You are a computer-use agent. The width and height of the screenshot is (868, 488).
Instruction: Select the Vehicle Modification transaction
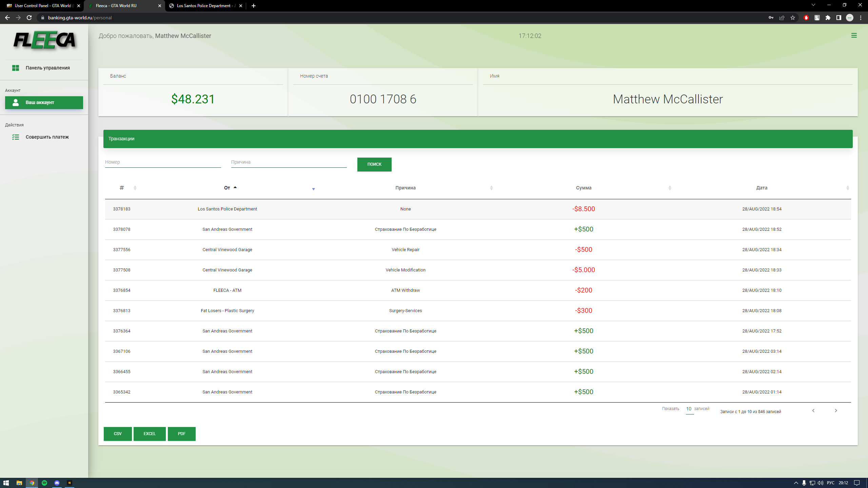pyautogui.click(x=478, y=270)
